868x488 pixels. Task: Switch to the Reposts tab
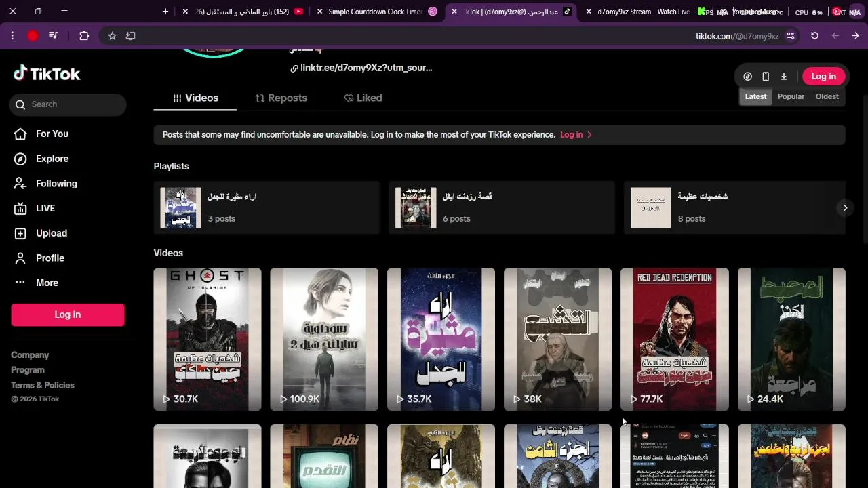coord(281,98)
